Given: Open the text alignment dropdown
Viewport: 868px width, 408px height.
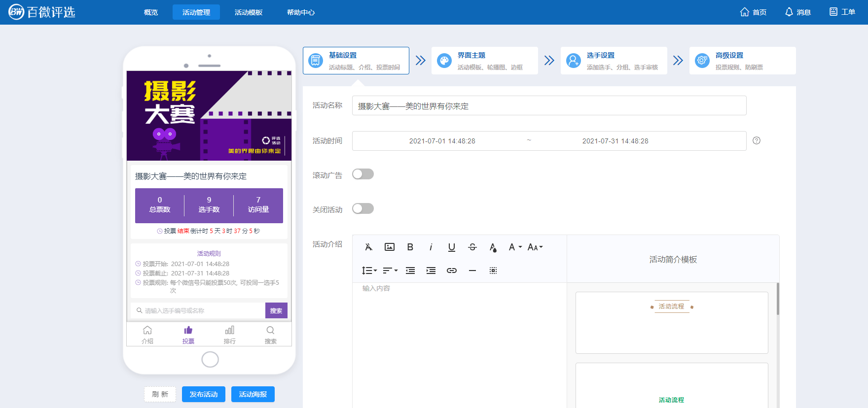Looking at the screenshot, I should [x=390, y=271].
